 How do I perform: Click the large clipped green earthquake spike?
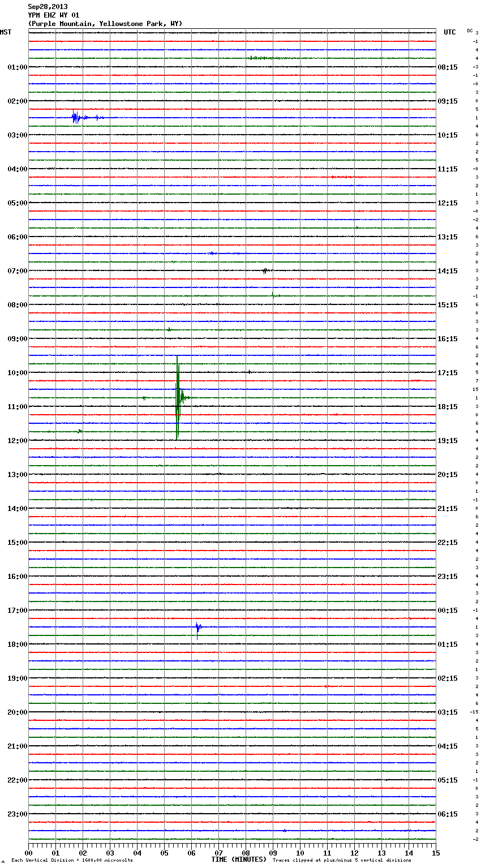(178, 398)
